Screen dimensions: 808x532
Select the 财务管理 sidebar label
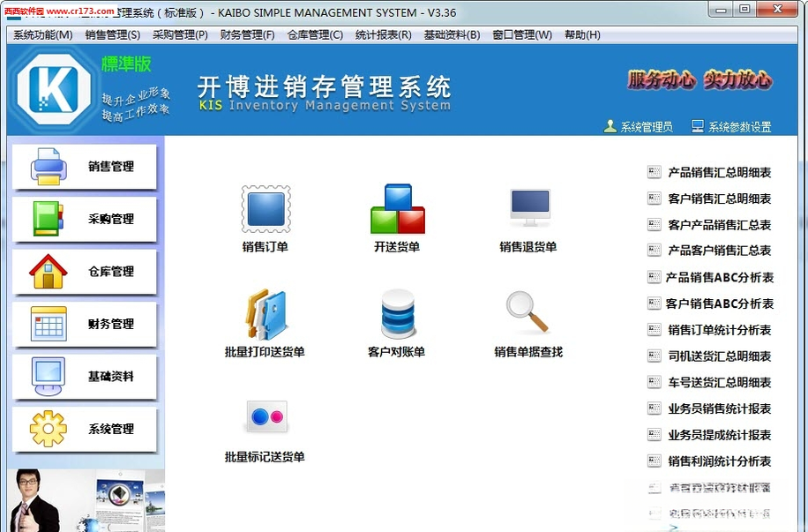[111, 325]
